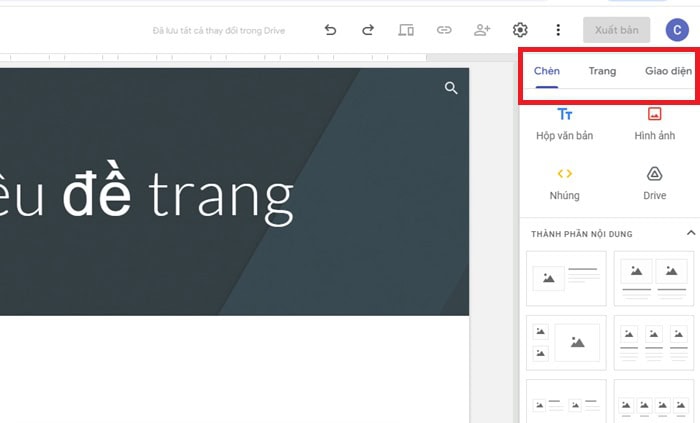Select the Nhúng embed option
The height and width of the screenshot is (423, 700).
coord(564,183)
